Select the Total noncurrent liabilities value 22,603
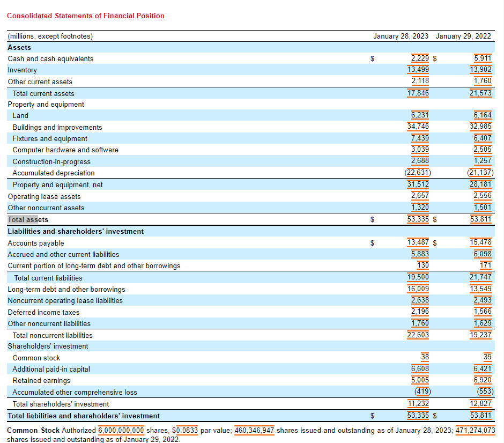The image size is (504, 443). 418,335
